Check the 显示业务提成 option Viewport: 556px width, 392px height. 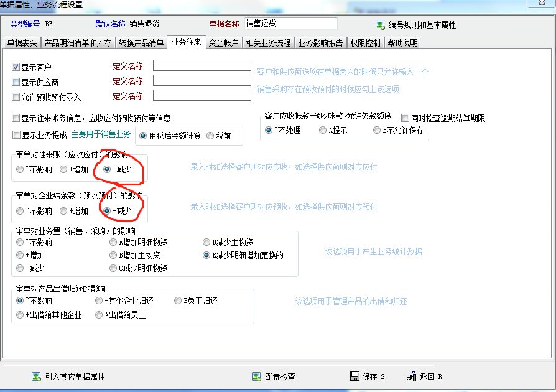point(16,134)
